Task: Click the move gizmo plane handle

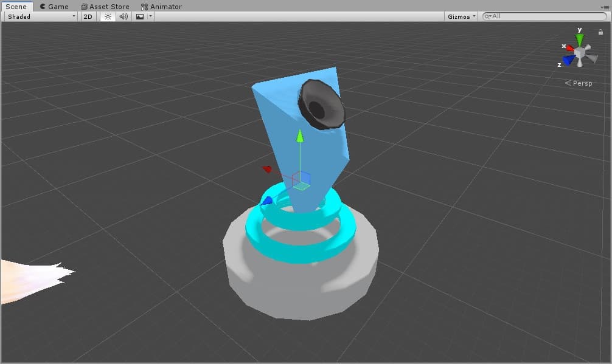Action: click(301, 180)
